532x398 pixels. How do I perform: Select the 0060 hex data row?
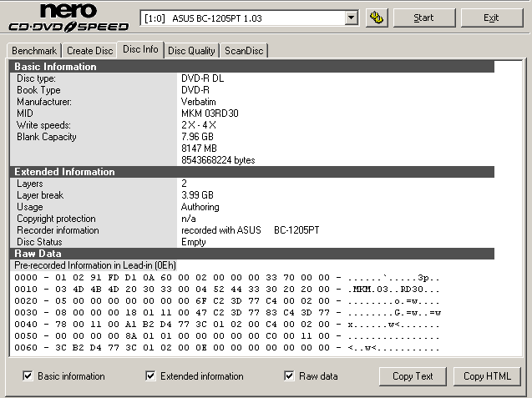227,348
